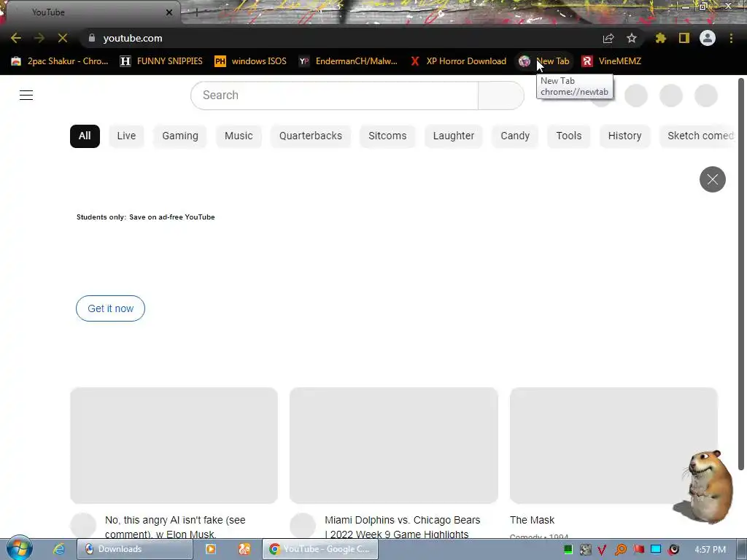Image resolution: width=747 pixels, height=560 pixels.
Task: Open Chrome's three-dot menu
Action: pyautogui.click(x=731, y=38)
